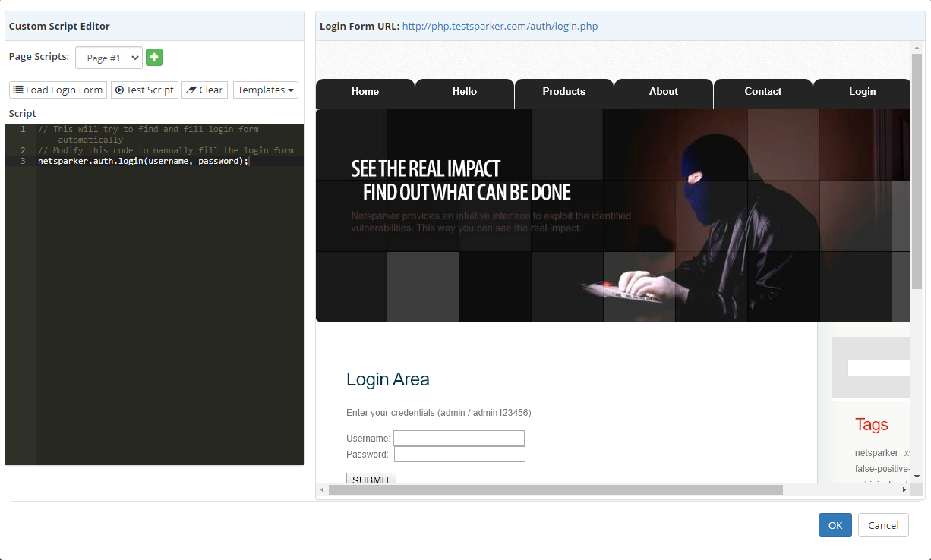Click the netsparker tag link
The image size is (931, 560).
(876, 452)
